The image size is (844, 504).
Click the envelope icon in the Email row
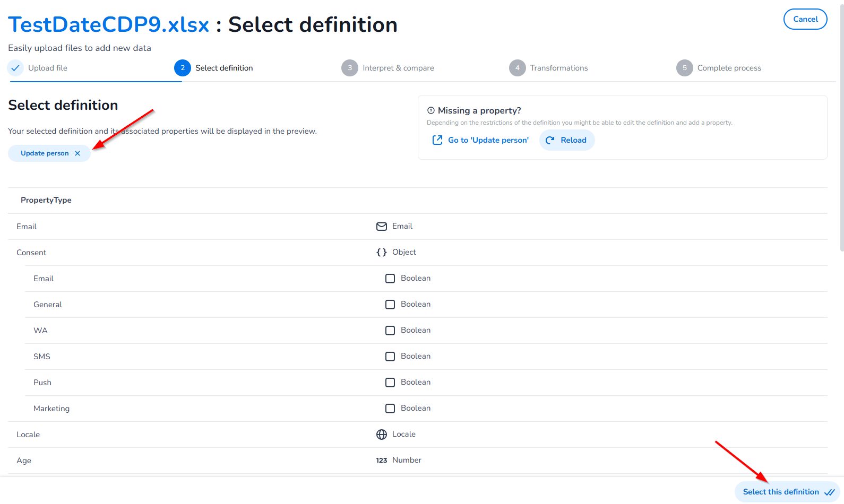click(382, 227)
